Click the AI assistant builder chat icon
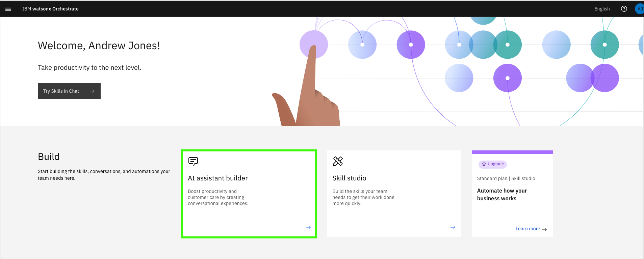 (193, 162)
